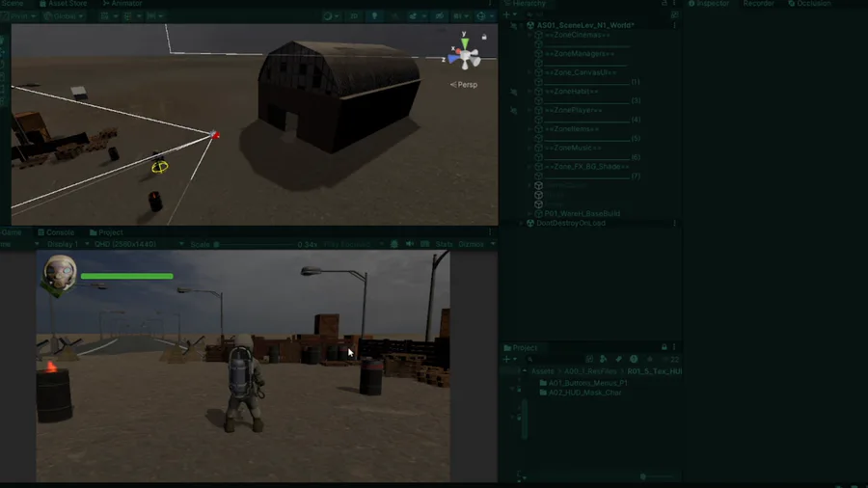The width and height of the screenshot is (868, 488).
Task: Switch to the Scene tab
Action: [x=13, y=3]
